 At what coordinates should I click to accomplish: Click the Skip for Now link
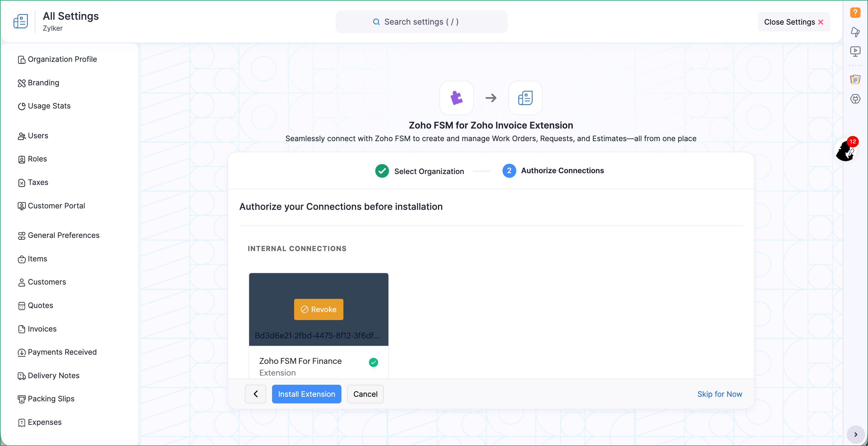[x=720, y=394]
